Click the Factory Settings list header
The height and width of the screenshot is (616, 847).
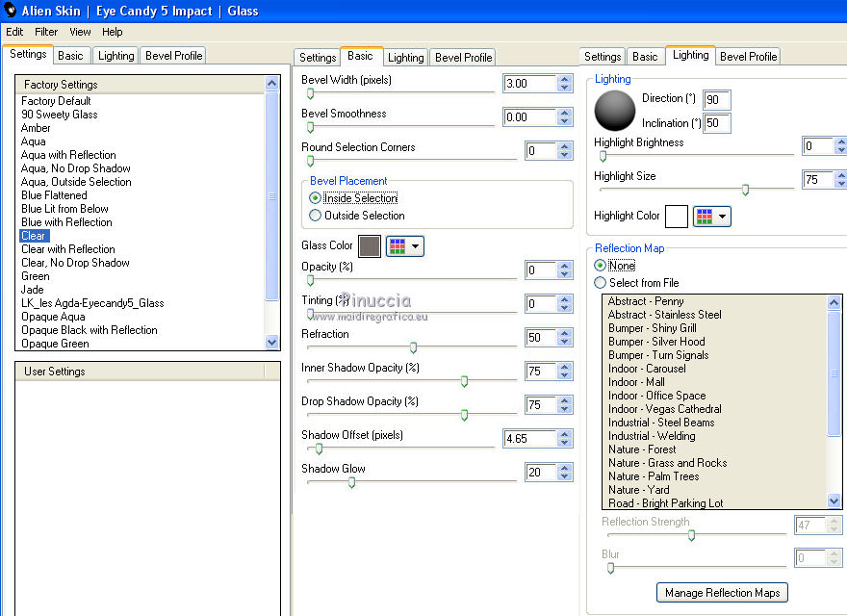141,85
